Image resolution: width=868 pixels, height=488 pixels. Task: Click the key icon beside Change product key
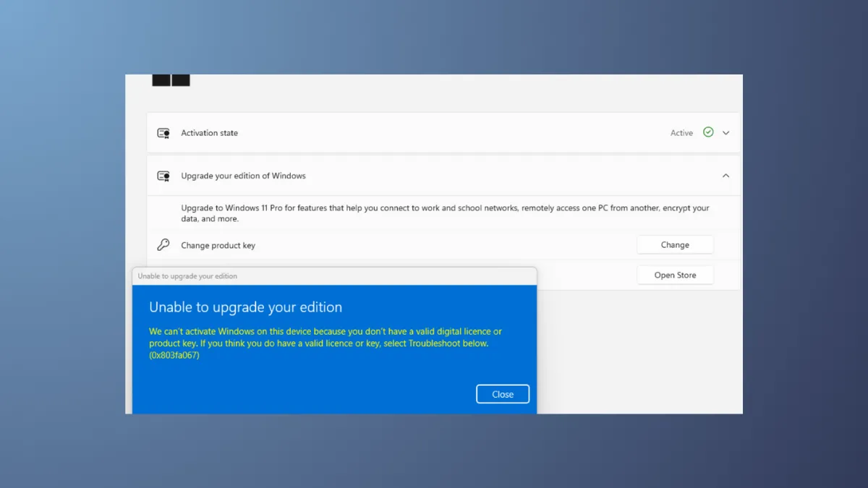tap(163, 245)
